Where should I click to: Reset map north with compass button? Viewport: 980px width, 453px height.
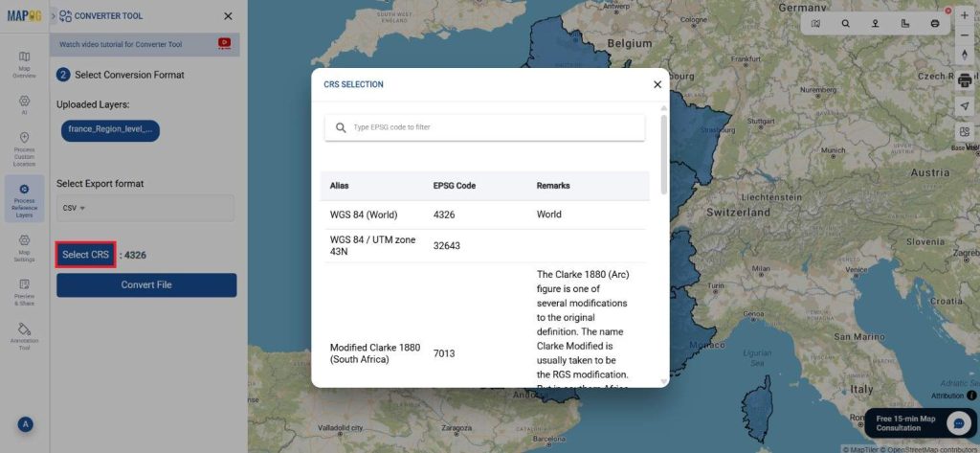coord(964,56)
